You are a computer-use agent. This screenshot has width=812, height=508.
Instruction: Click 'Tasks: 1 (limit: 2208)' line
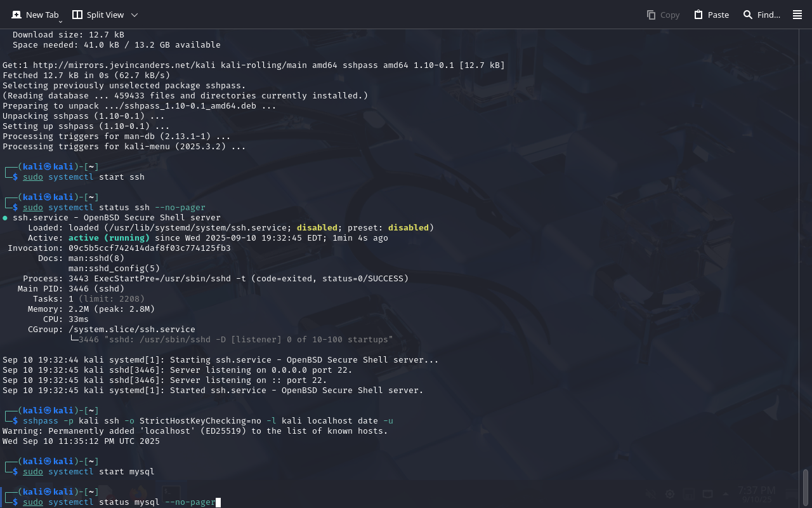coord(89,299)
